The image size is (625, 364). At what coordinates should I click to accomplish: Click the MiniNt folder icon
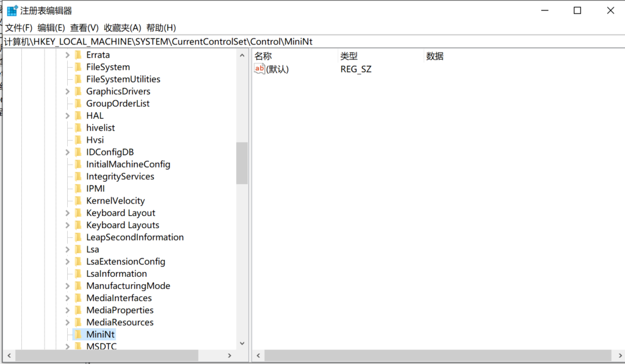pos(79,334)
